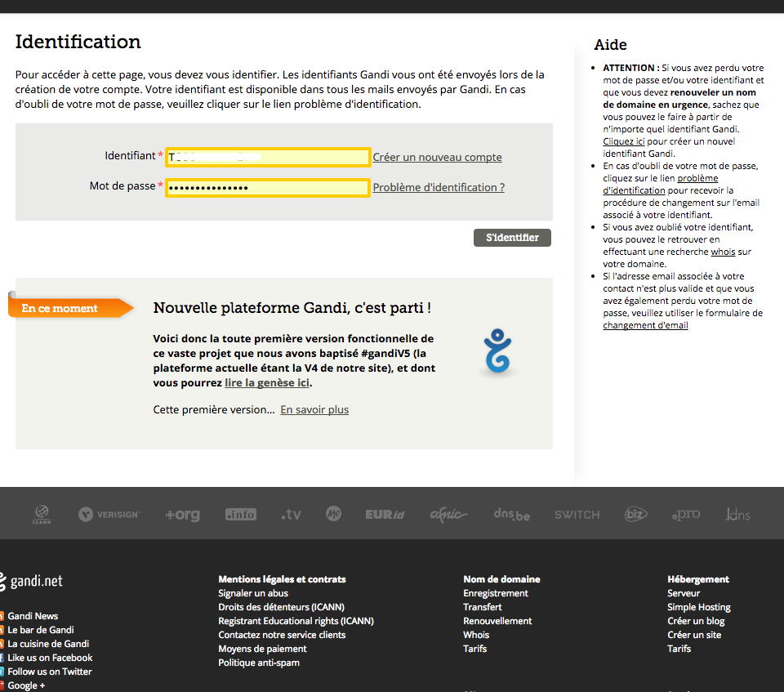Viewport: 784px width, 692px height.
Task: Click Moyens de paiement link
Action: 262,649
